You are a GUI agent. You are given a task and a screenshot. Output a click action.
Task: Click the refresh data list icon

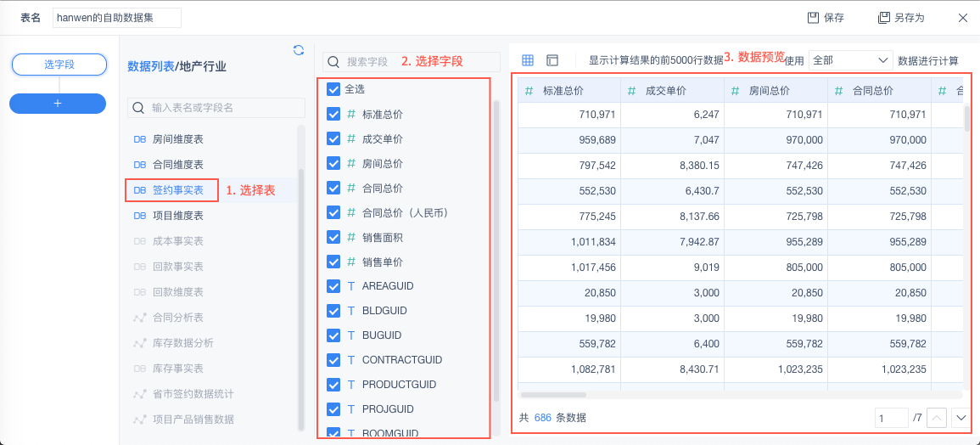pyautogui.click(x=299, y=50)
